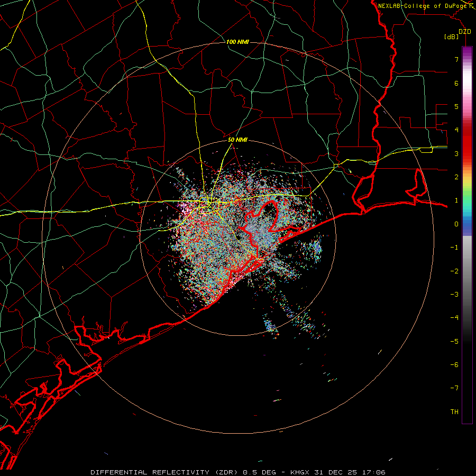
Task: Click the DZD legend title
Action: click(465, 32)
